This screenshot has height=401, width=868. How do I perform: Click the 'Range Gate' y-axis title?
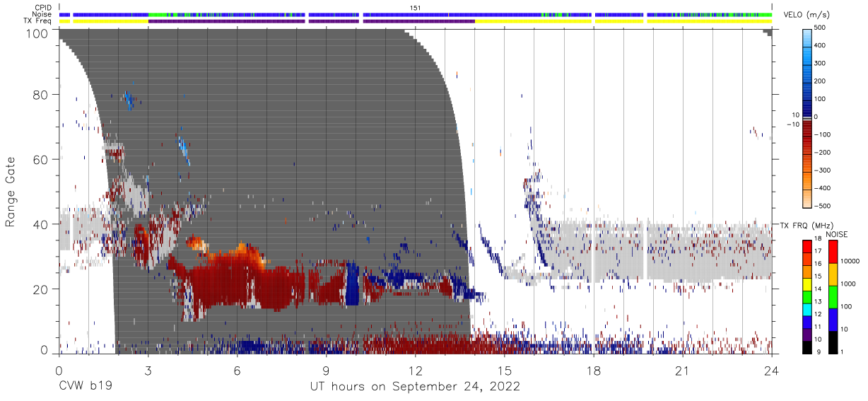click(x=11, y=191)
